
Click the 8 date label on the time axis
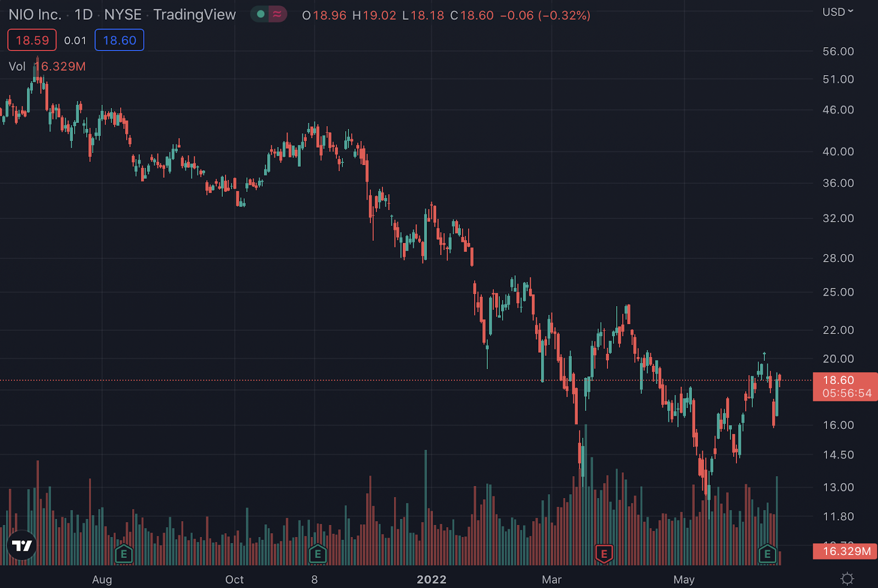point(314,580)
